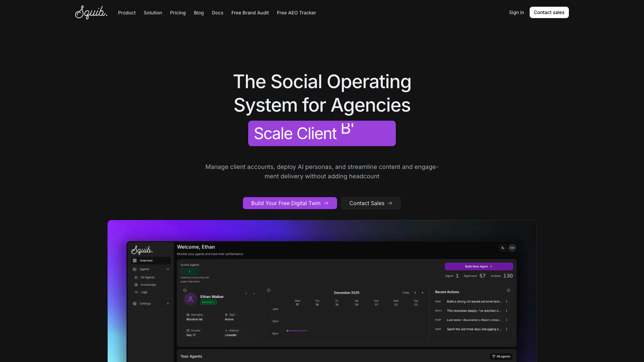Click the Squib logo inside the dashboard sidebar
Viewport: 644px width, 362px height.
click(x=142, y=250)
